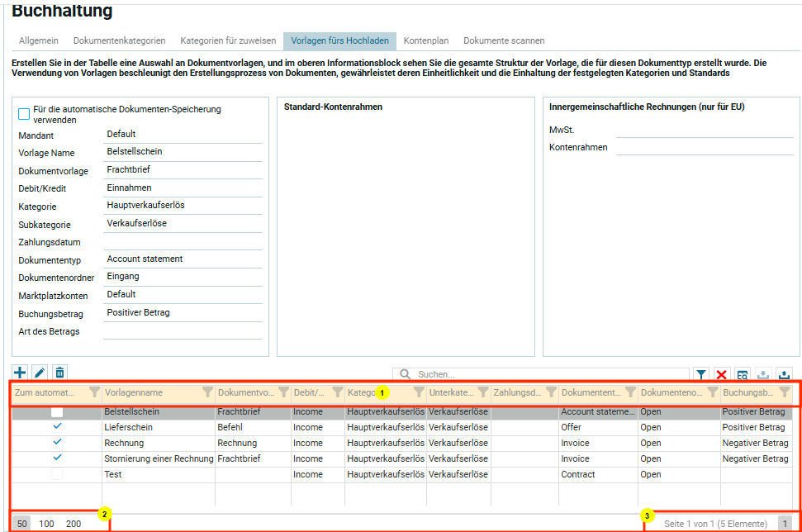The height and width of the screenshot is (532, 802).
Task: Click the Suchen search field
Action: pyautogui.click(x=545, y=374)
